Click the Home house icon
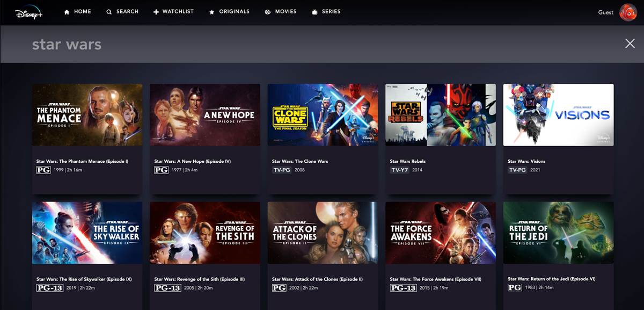Image resolution: width=644 pixels, height=310 pixels. click(x=67, y=12)
